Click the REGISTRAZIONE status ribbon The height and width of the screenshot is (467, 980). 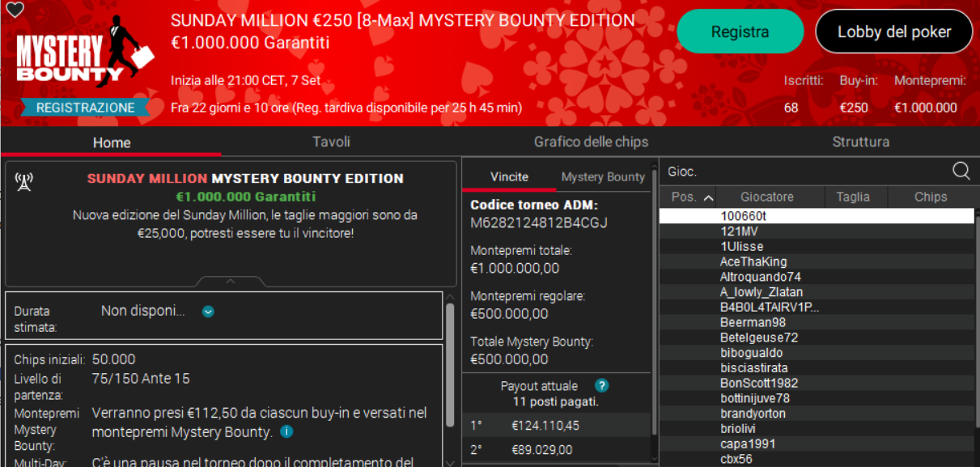[85, 108]
